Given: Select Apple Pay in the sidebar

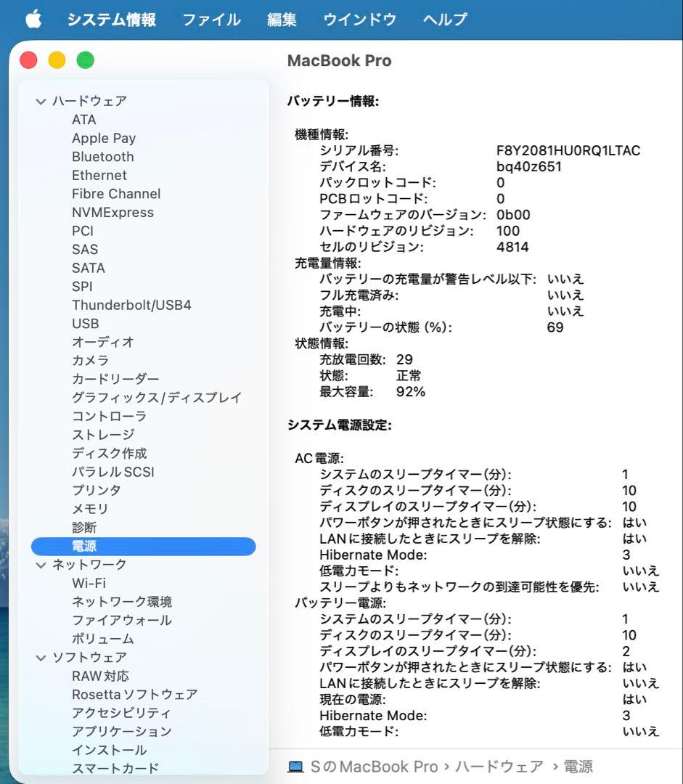Looking at the screenshot, I should tap(104, 138).
